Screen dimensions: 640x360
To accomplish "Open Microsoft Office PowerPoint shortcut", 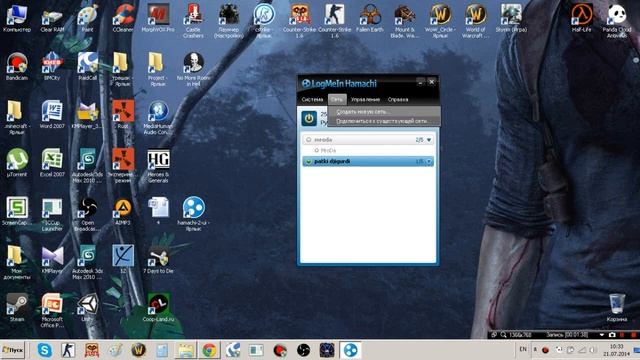I will pyautogui.click(x=52, y=310).
